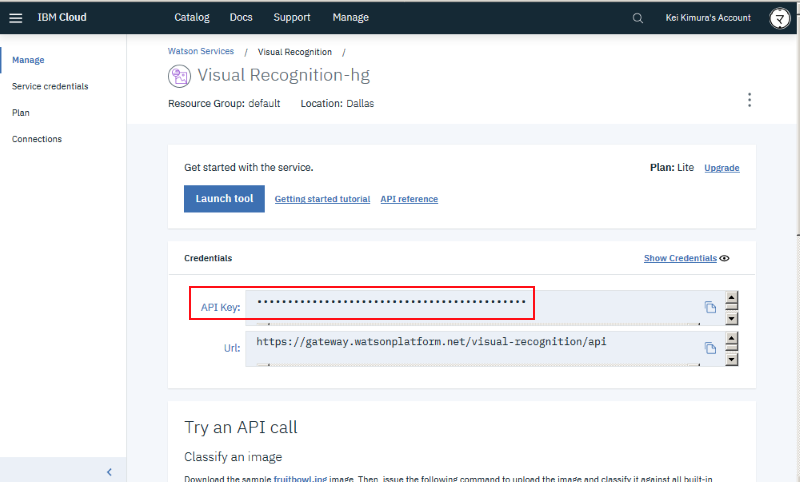The height and width of the screenshot is (482, 800).
Task: Click the Resource Group: default text
Action: 224,104
